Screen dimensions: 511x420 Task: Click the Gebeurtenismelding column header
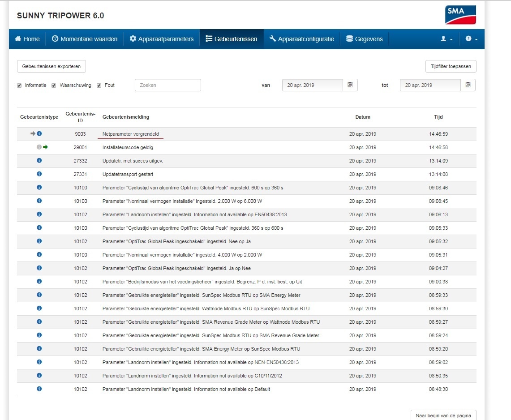point(126,117)
